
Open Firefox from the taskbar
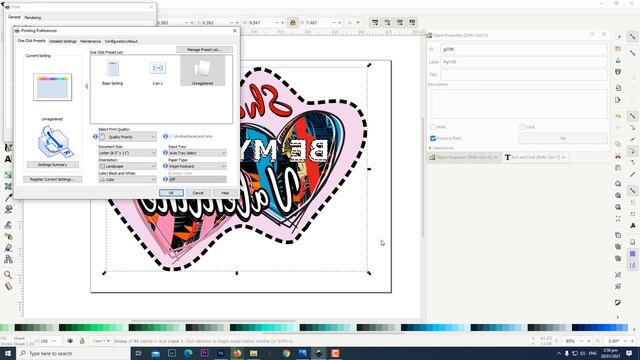coord(237,353)
